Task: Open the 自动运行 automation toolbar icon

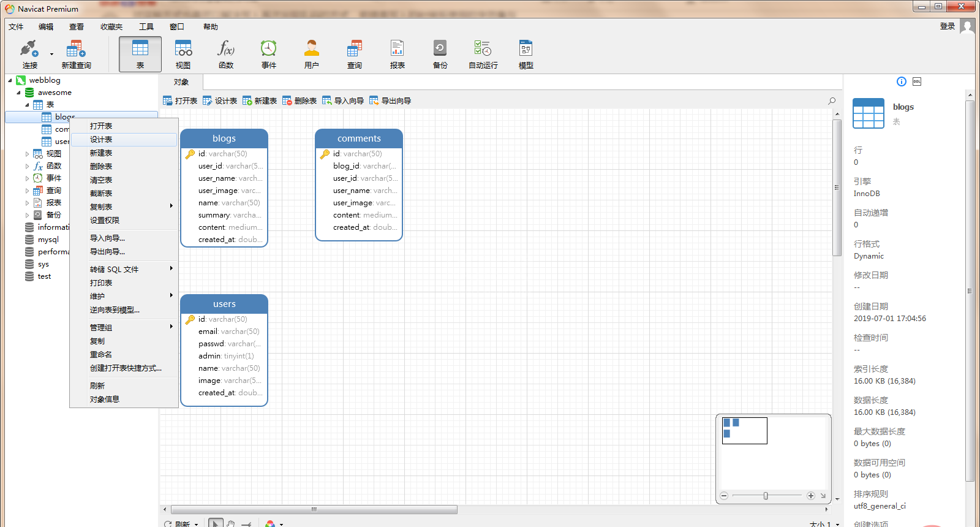Action: (483, 54)
